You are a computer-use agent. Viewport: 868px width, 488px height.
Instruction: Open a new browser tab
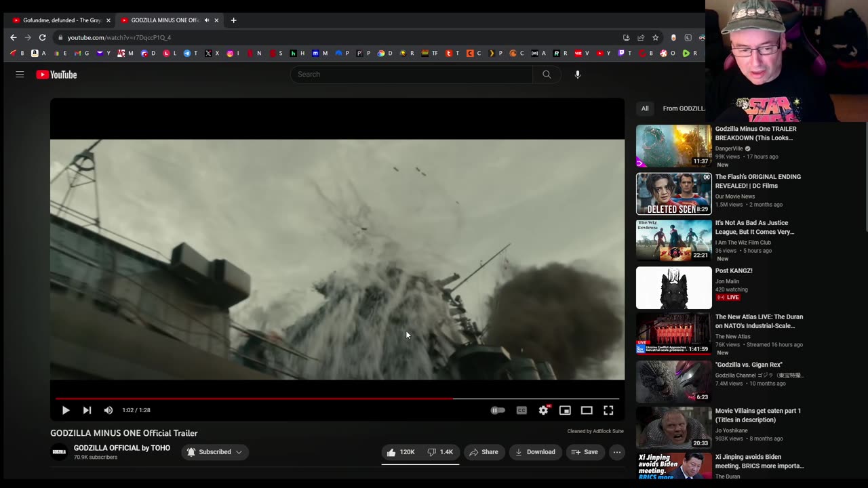(x=233, y=20)
